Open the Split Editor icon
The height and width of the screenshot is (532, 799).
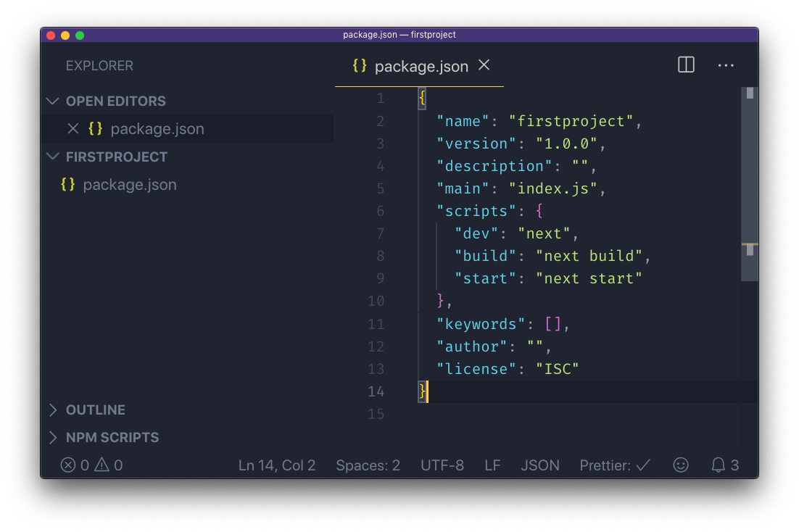(686, 65)
